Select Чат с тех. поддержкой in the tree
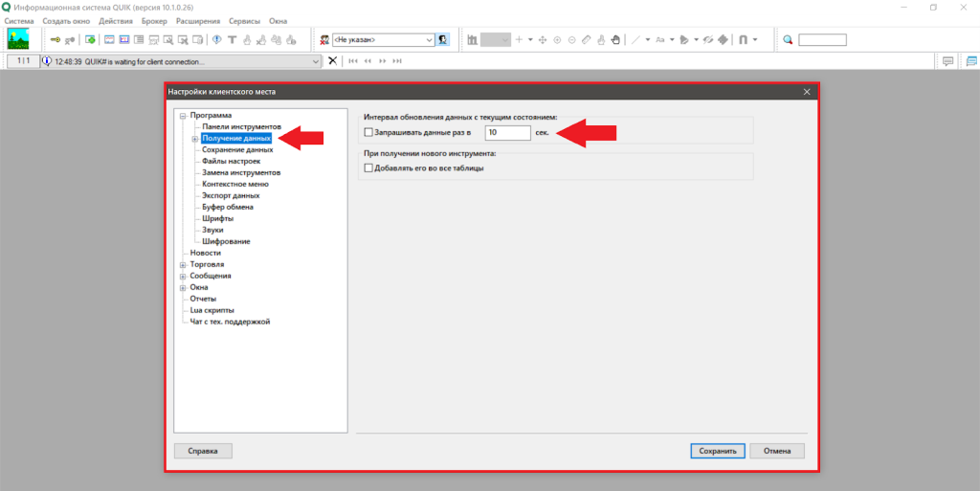 click(x=230, y=322)
